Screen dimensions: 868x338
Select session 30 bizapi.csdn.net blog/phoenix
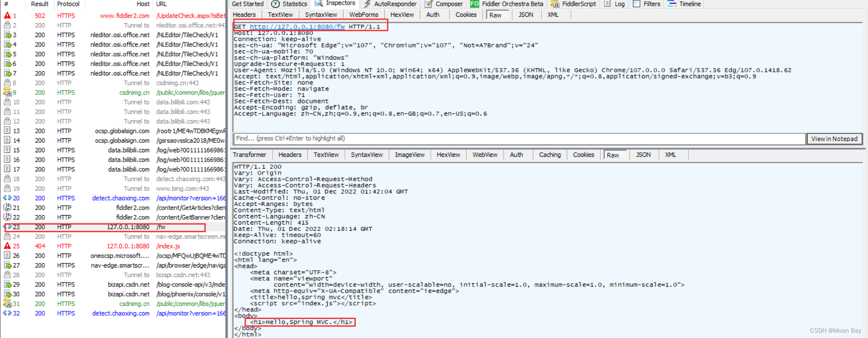[113, 294]
